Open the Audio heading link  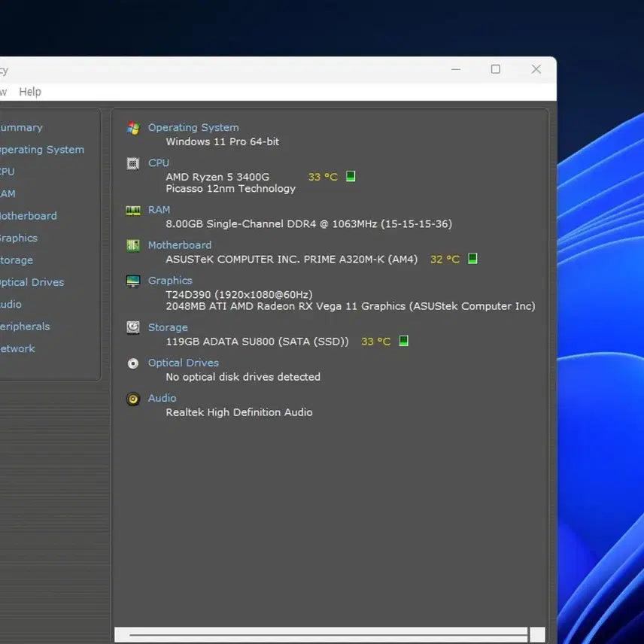coord(162,398)
